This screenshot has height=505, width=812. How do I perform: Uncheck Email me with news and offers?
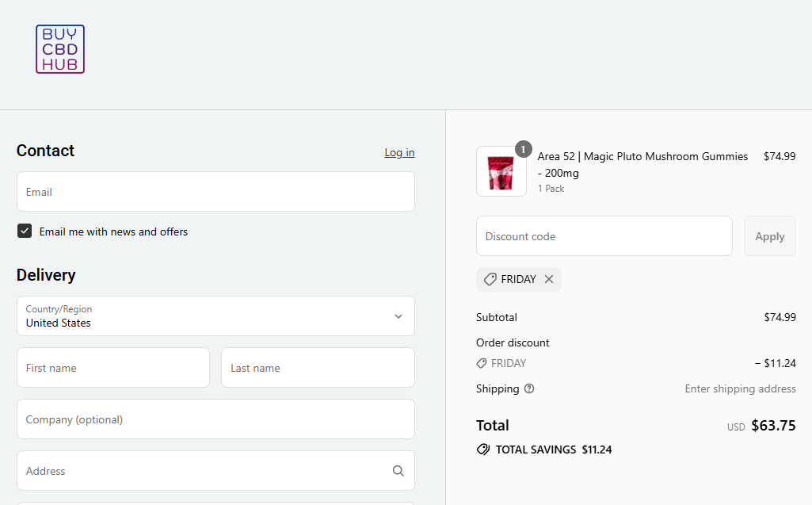pos(25,231)
